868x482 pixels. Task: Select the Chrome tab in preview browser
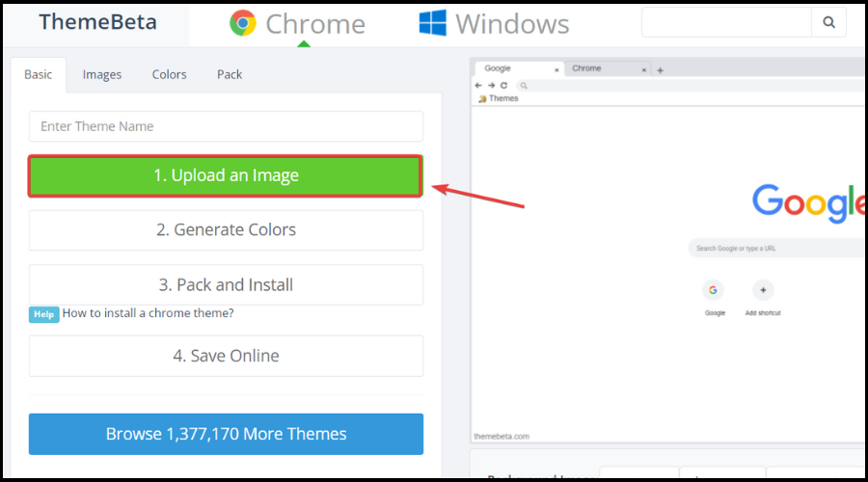pyautogui.click(x=608, y=68)
